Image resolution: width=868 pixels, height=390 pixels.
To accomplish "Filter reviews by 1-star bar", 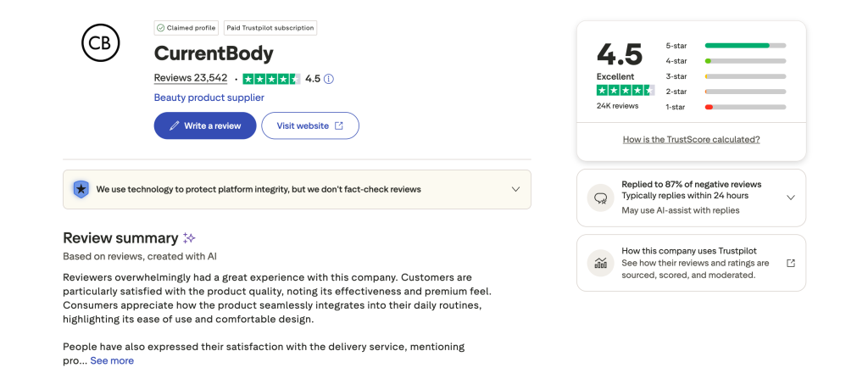I will pos(744,107).
